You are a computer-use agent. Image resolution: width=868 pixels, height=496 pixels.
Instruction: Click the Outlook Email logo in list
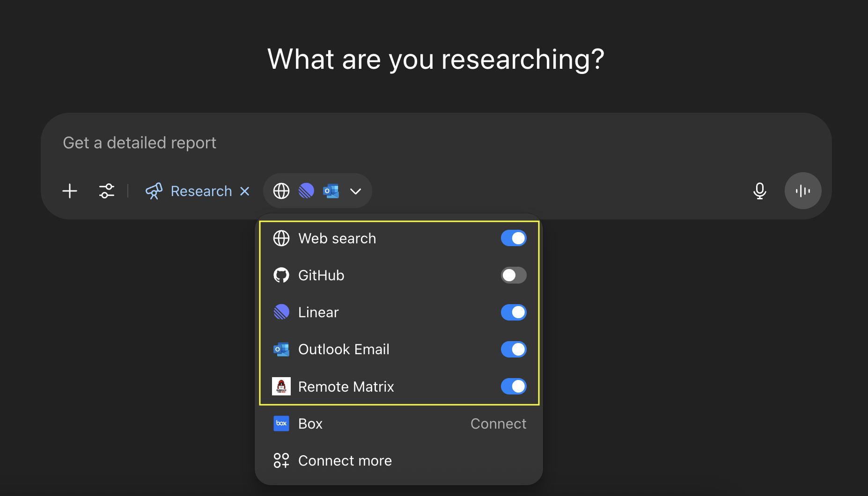pyautogui.click(x=281, y=349)
